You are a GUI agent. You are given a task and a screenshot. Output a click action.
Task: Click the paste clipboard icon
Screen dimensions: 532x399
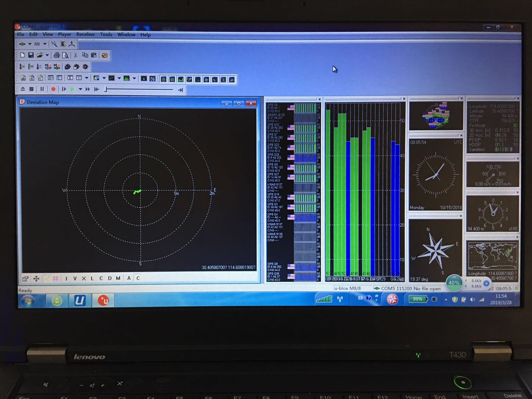pyautogui.click(x=94, y=55)
